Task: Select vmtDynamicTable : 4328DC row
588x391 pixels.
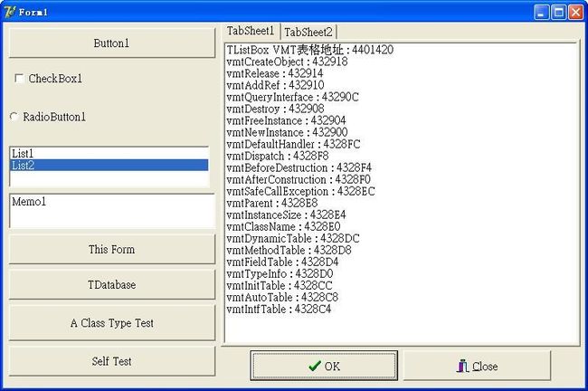Action: [401, 238]
